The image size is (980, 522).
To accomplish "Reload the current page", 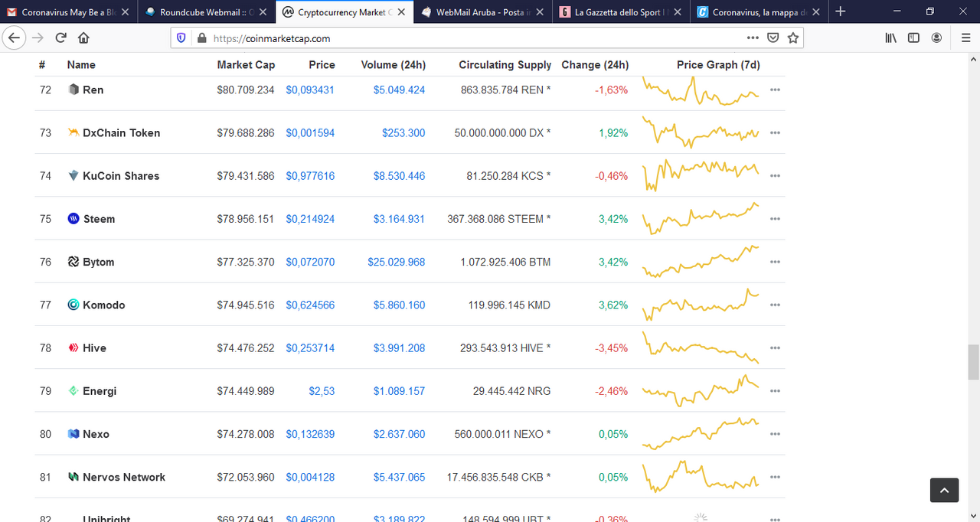I will pyautogui.click(x=60, y=38).
